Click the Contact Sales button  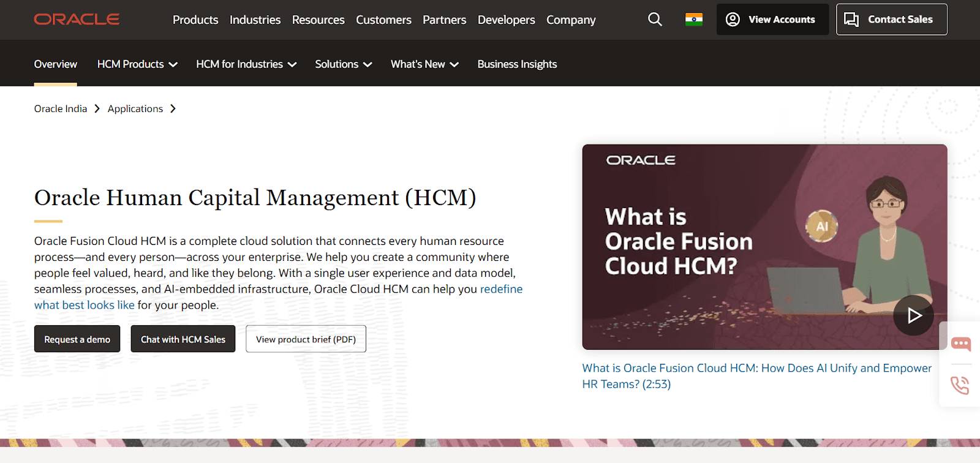point(892,20)
